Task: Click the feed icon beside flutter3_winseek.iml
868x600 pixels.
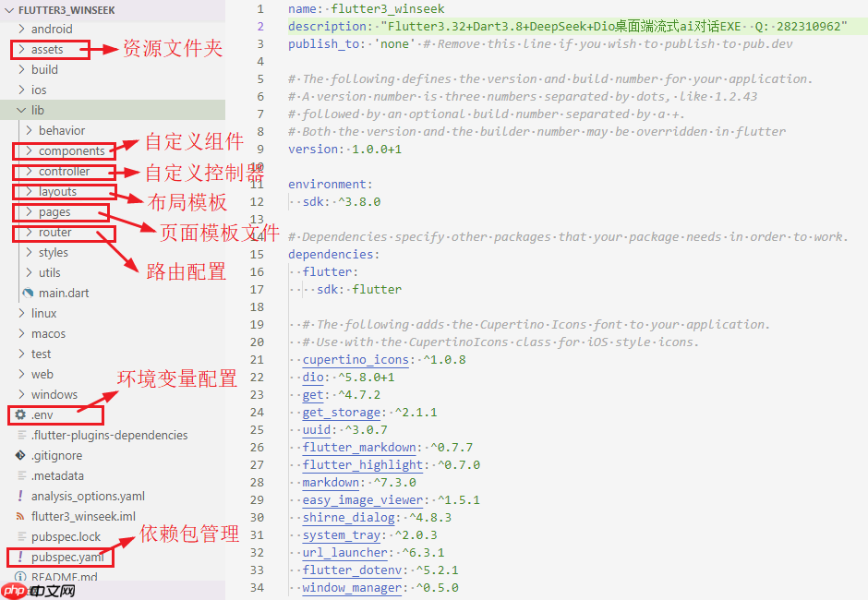Action: click(x=20, y=516)
